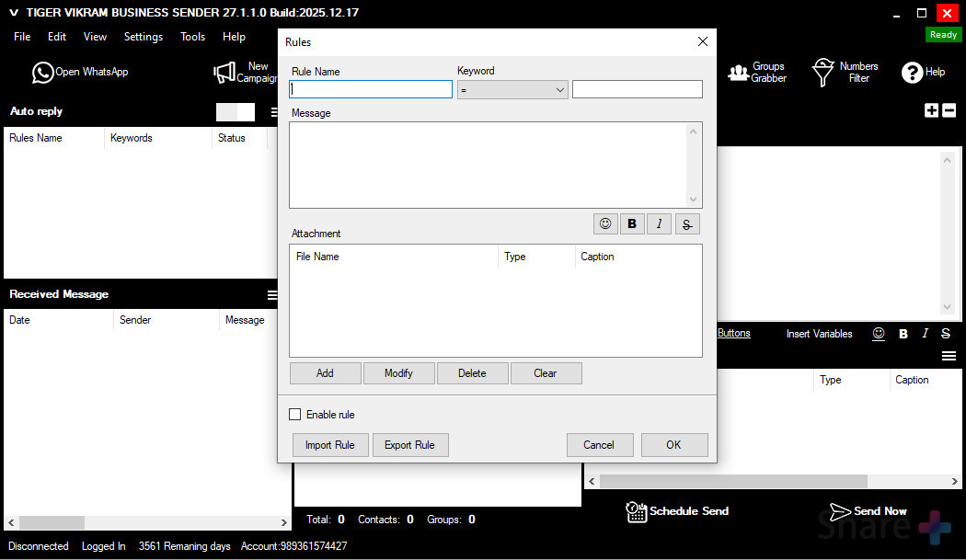Click Insert Variables in the main window
966x560 pixels.
pos(820,334)
